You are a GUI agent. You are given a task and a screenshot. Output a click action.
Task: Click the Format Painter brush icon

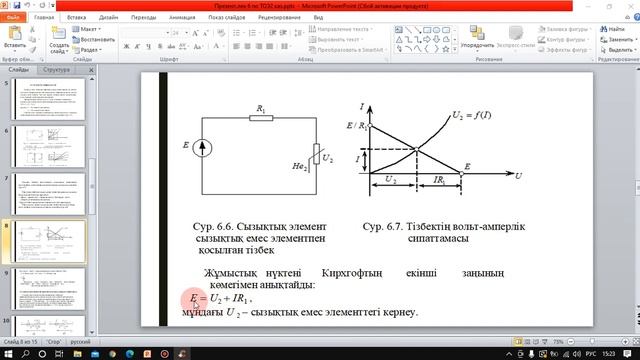click(32, 49)
